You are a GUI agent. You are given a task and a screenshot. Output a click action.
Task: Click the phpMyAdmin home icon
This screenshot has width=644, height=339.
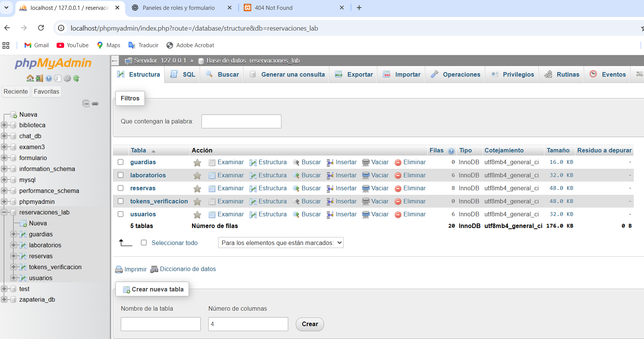pos(30,78)
